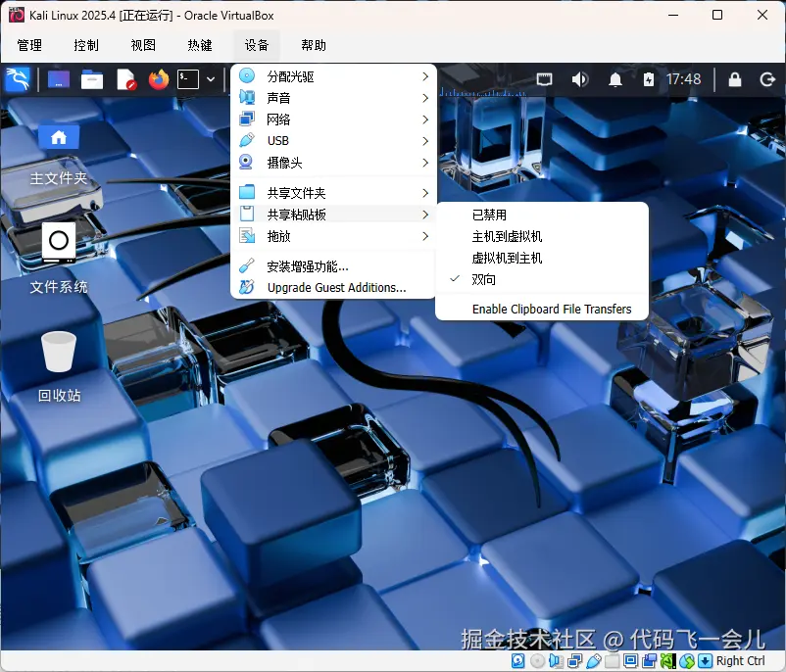Expand the 拖放 submenu

click(333, 236)
